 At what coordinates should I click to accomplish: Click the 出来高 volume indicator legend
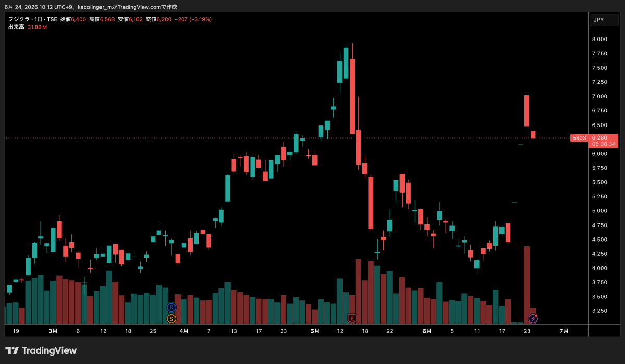[x=16, y=27]
